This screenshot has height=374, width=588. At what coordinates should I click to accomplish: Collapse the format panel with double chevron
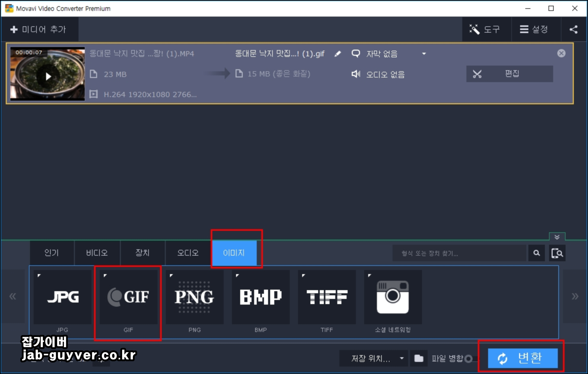(x=557, y=237)
